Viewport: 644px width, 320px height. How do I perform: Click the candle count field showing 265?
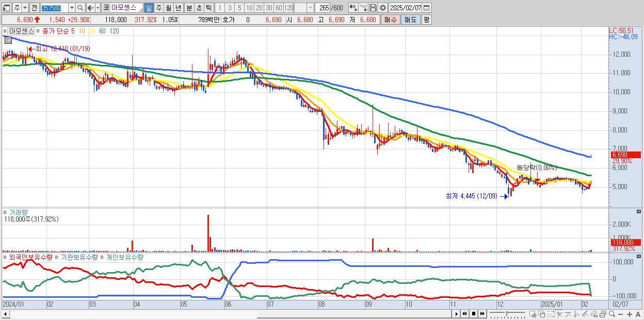pos(323,8)
